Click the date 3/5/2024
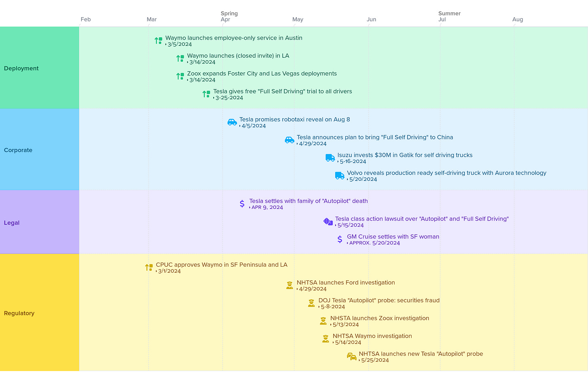 pos(180,44)
